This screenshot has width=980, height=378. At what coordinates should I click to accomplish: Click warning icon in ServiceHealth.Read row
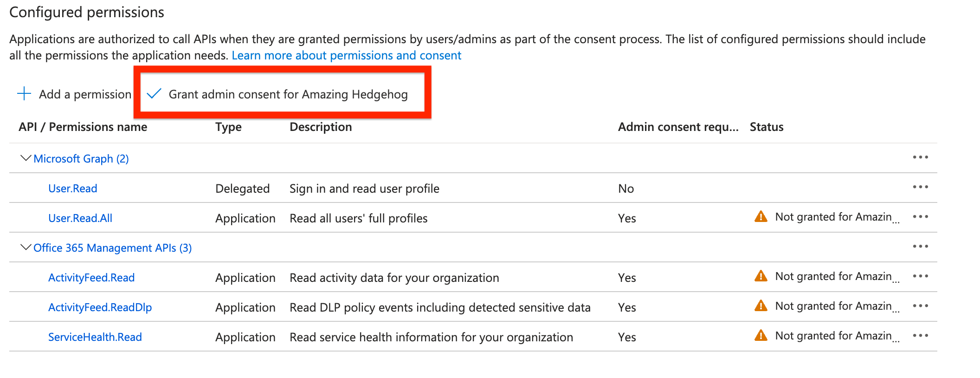[x=761, y=336]
